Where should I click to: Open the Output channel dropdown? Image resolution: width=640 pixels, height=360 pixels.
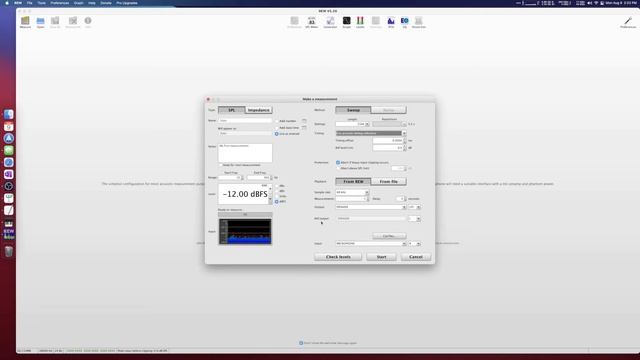[x=414, y=207]
